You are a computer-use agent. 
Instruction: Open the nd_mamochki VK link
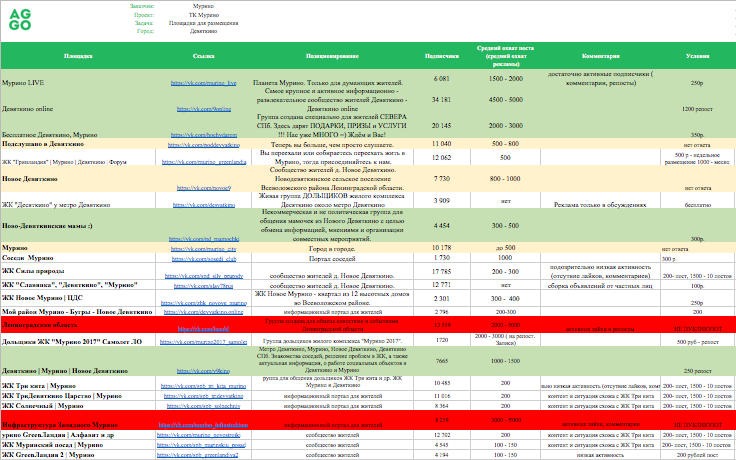click(x=204, y=239)
